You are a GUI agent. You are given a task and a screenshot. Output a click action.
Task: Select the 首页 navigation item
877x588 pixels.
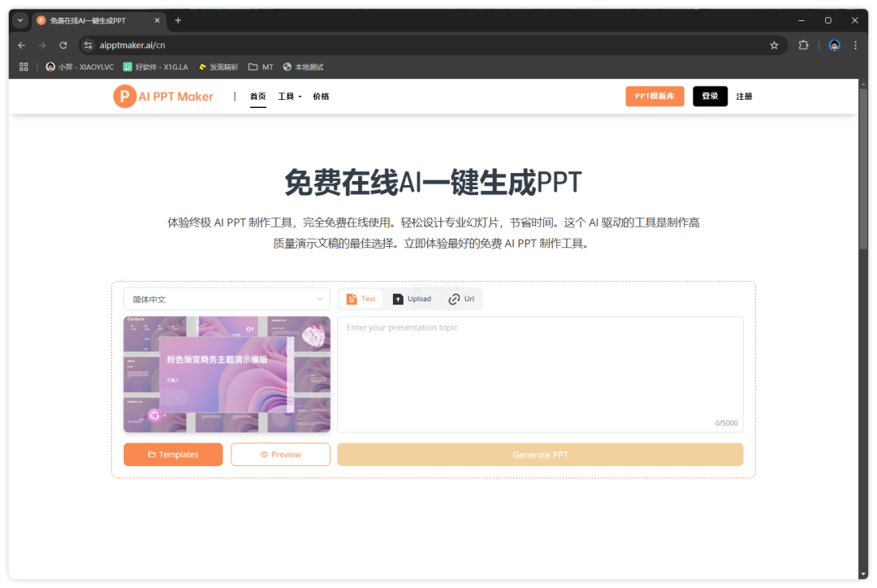pos(258,96)
